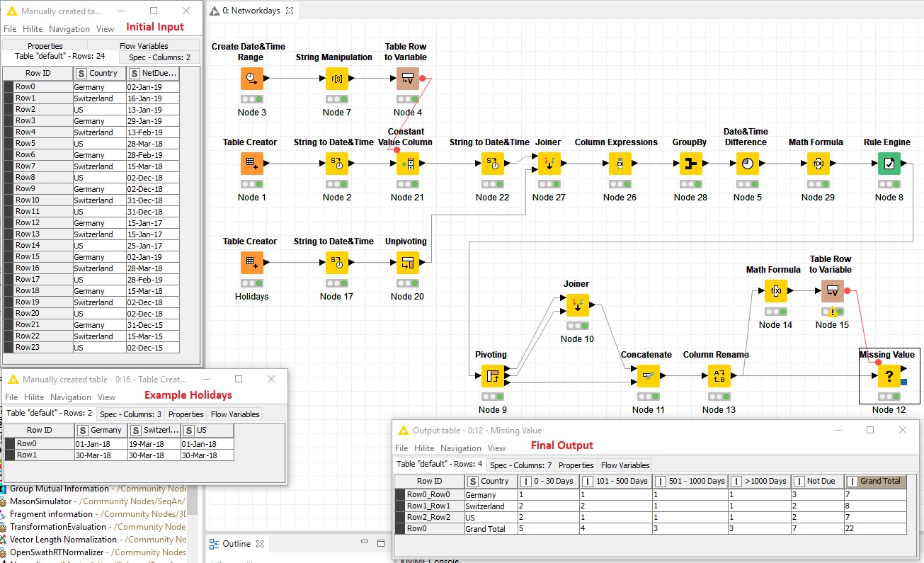
Task: Click the Column Rename node icon
Action: (719, 376)
